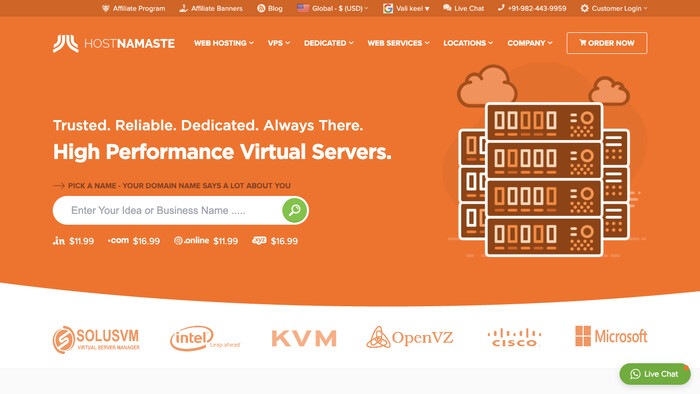The height and width of the screenshot is (394, 700).
Task: Click the Order Now button
Action: click(607, 43)
